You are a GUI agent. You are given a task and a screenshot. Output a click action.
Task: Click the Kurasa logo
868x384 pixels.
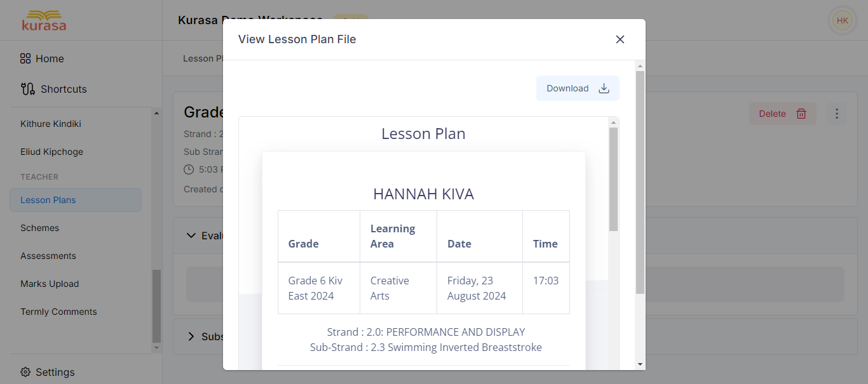click(x=44, y=20)
